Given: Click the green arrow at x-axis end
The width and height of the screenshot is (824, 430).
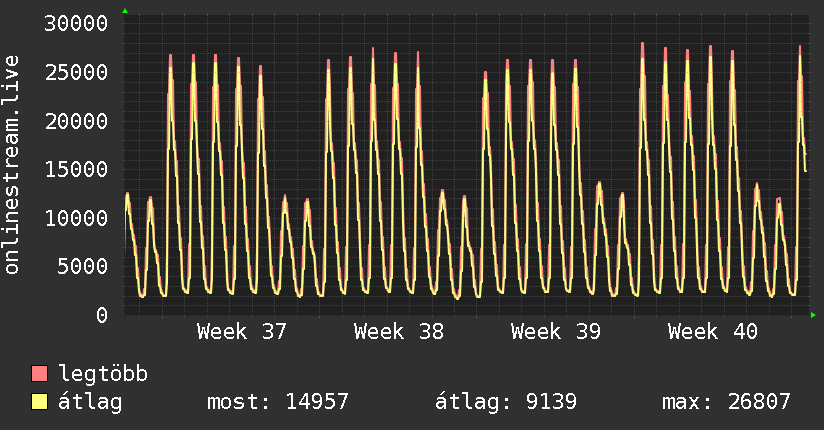Looking at the screenshot, I should tap(813, 315).
